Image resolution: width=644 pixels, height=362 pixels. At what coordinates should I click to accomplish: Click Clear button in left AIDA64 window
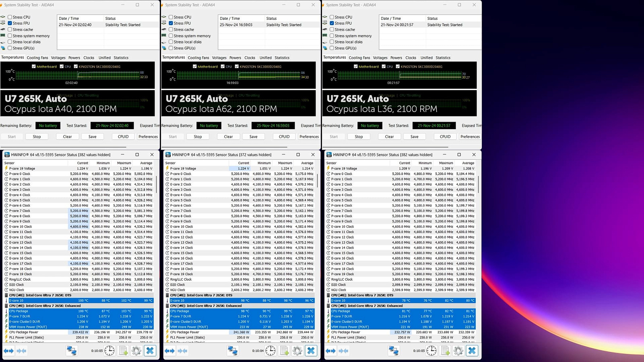(x=67, y=137)
